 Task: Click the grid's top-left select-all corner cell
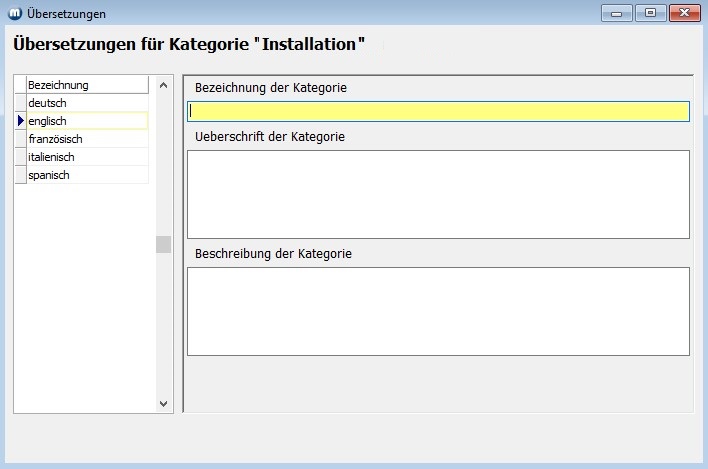(x=20, y=85)
